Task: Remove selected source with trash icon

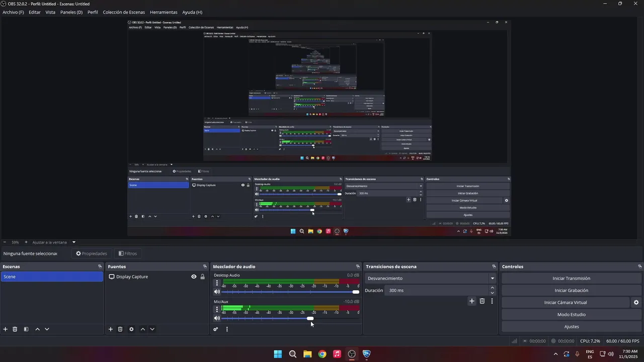Action: coord(120,329)
